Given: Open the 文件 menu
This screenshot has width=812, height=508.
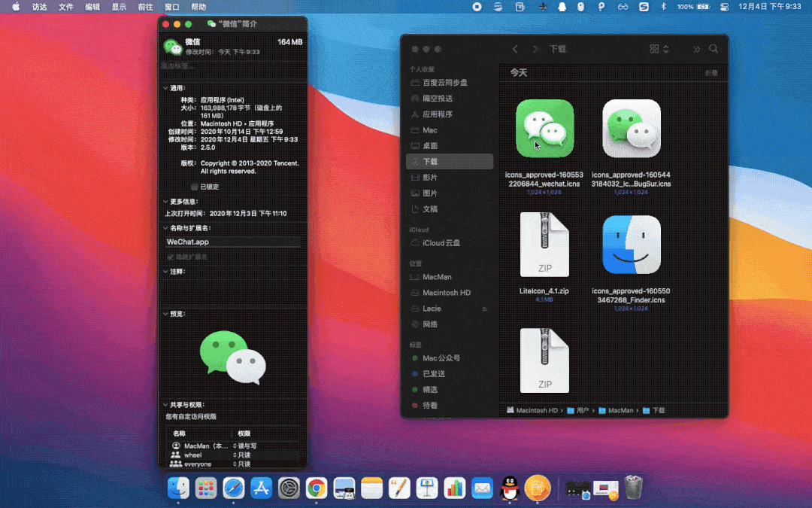Looking at the screenshot, I should click(65, 7).
